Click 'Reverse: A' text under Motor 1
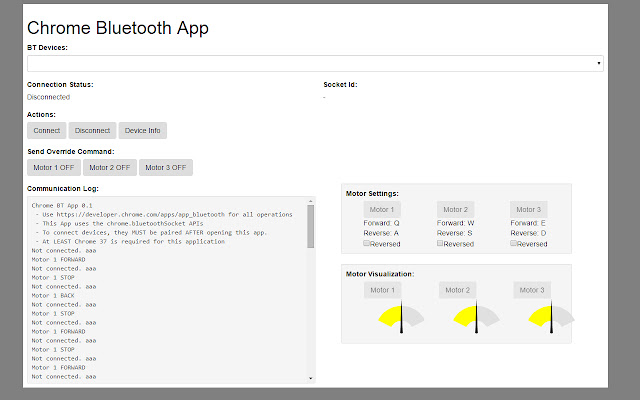 click(381, 233)
